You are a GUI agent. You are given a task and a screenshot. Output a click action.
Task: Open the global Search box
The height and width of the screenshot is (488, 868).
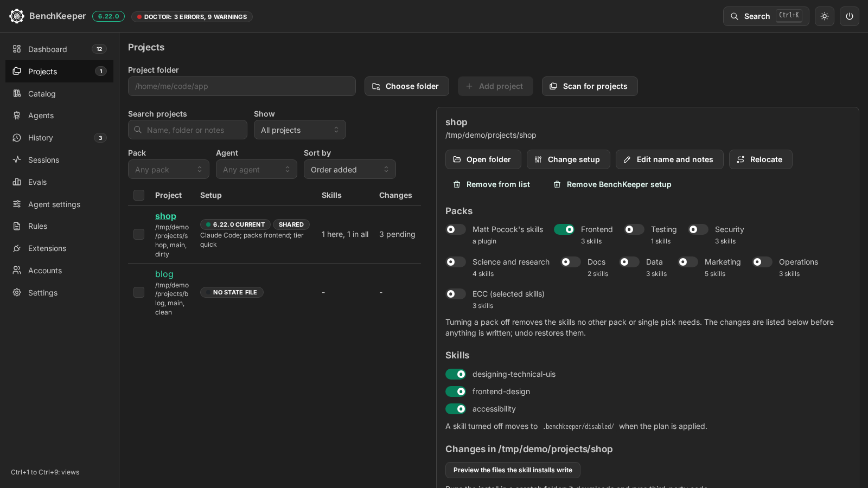point(766,16)
